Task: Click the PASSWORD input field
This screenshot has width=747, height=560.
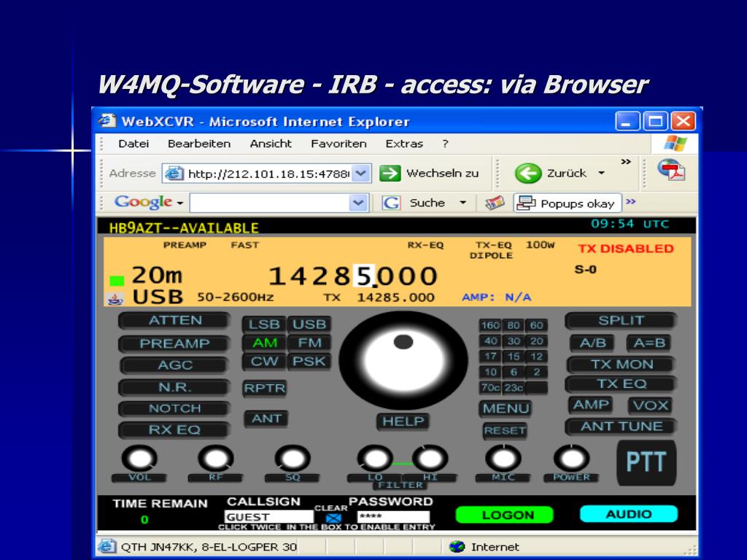Action: (393, 517)
